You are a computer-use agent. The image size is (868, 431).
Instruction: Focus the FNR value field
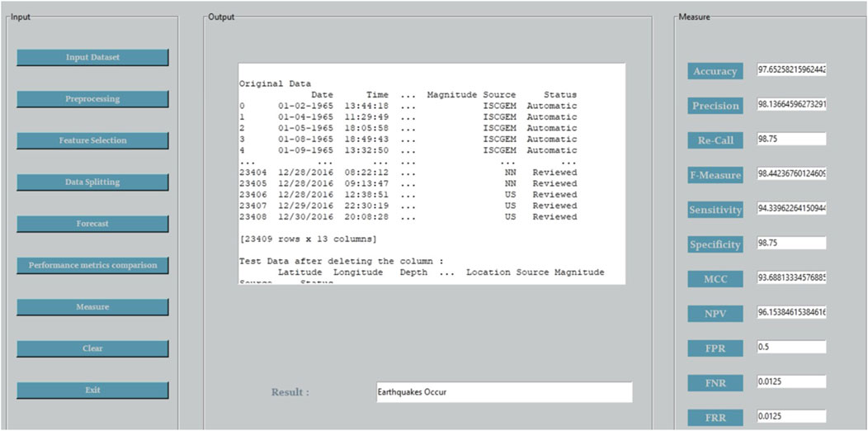tap(791, 381)
